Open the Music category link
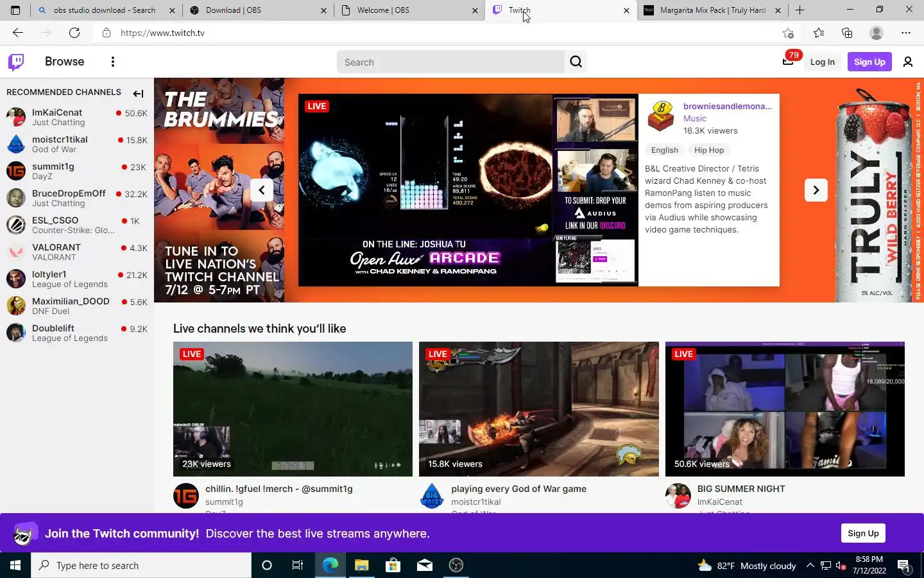This screenshot has height=578, width=924. pos(694,118)
